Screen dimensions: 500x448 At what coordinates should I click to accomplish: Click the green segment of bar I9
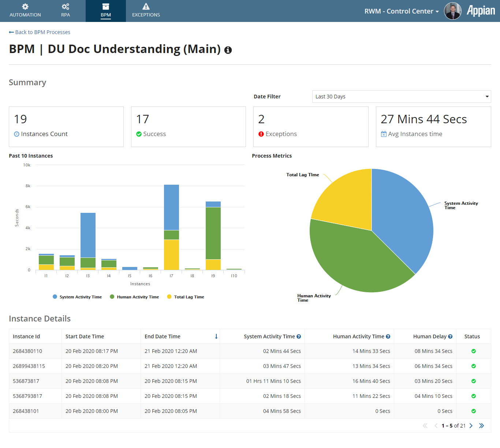[213, 233]
